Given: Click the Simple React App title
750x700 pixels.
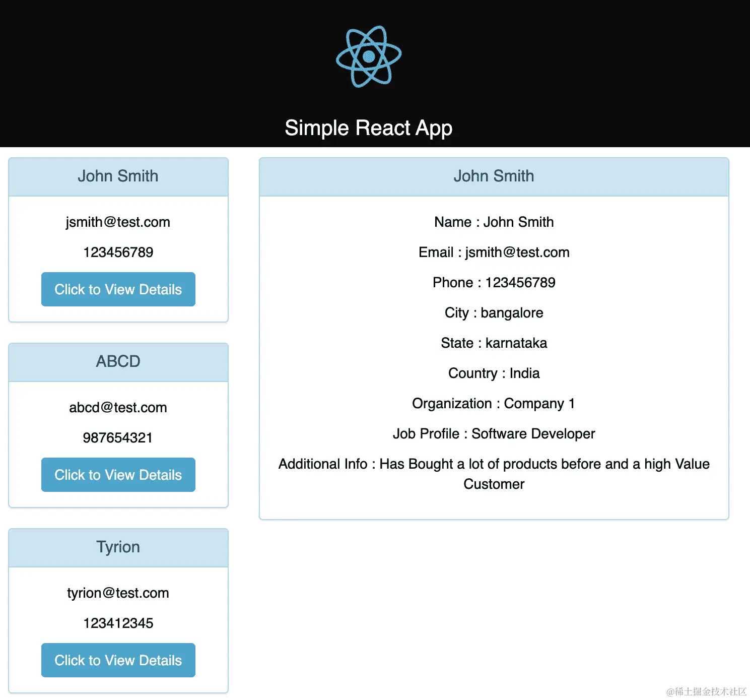Looking at the screenshot, I should [x=369, y=128].
